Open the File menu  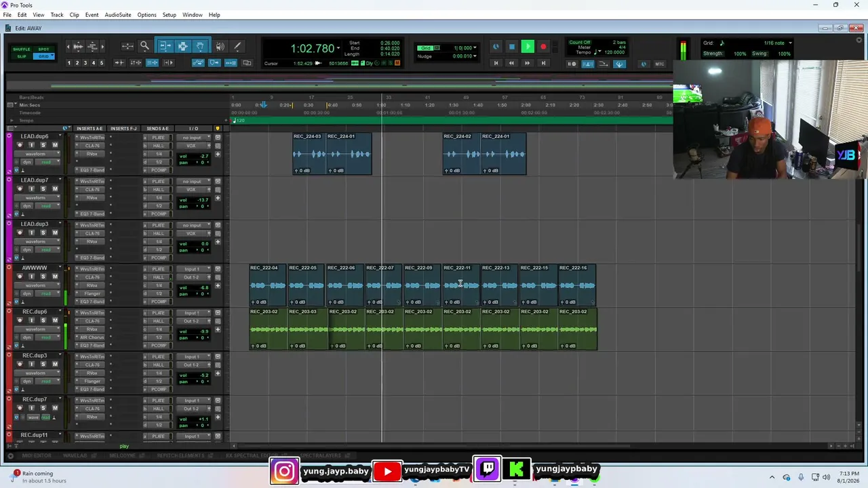(7, 15)
